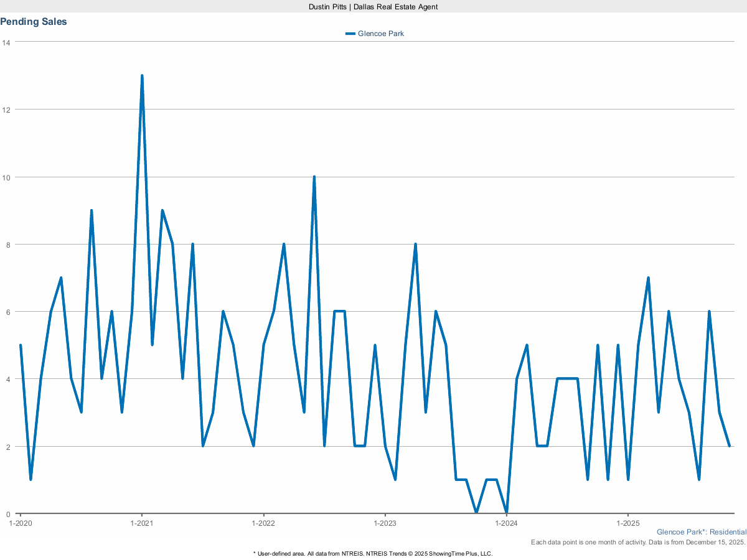Open the Glencoe Park*: Residential link
This screenshot has height=560, width=747.
tap(702, 532)
